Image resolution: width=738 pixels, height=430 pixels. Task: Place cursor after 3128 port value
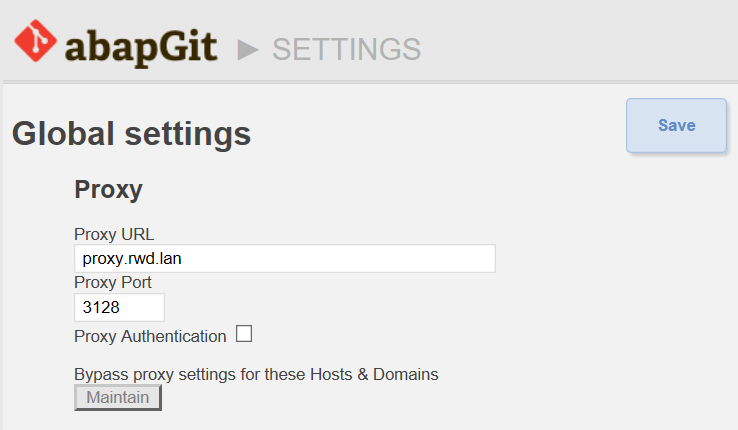click(x=121, y=307)
